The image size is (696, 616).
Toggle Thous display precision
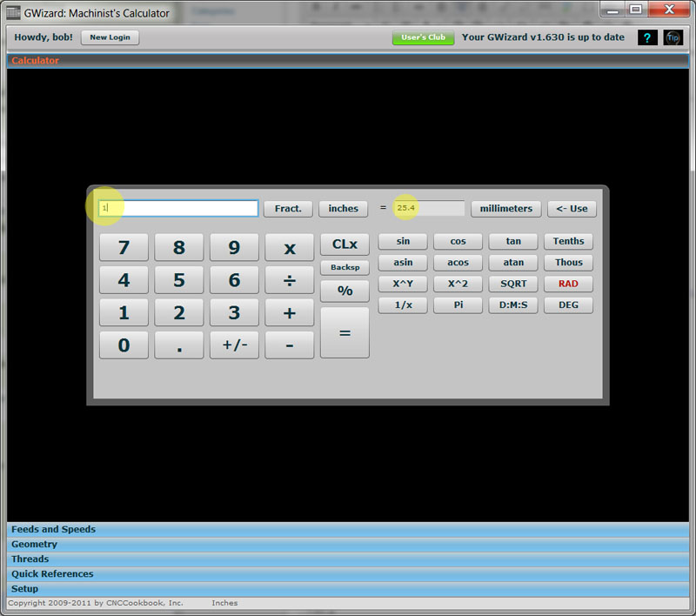(568, 263)
